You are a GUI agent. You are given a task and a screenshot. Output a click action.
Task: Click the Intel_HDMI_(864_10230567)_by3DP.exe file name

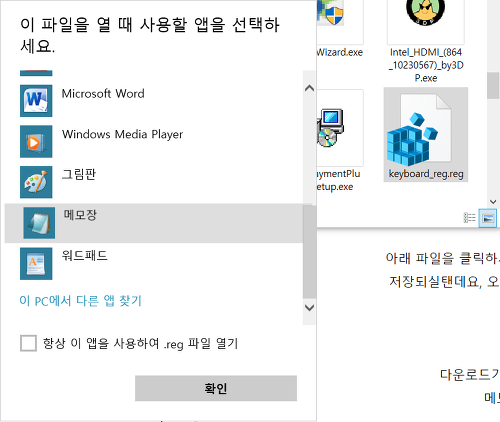coord(426,65)
